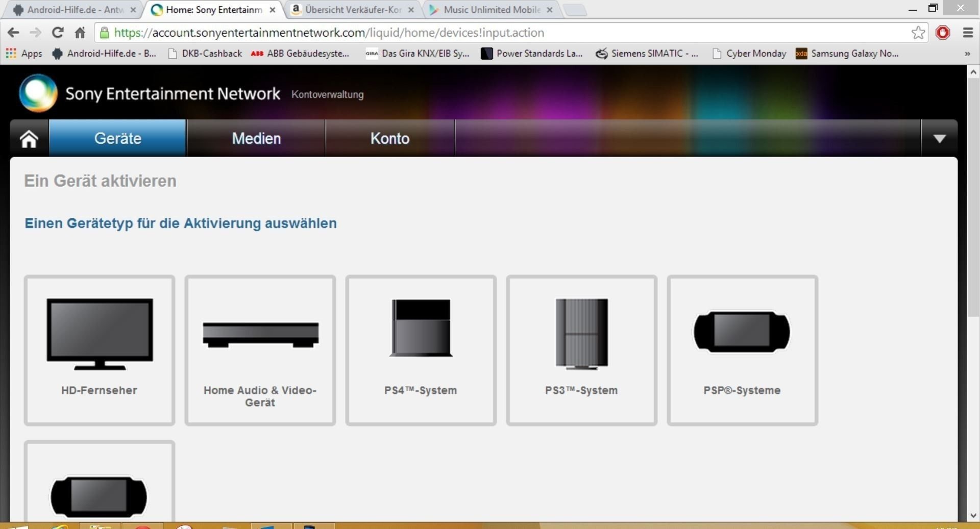The width and height of the screenshot is (980, 529).
Task: Select the HD-Fernseher device type
Action: click(100, 350)
